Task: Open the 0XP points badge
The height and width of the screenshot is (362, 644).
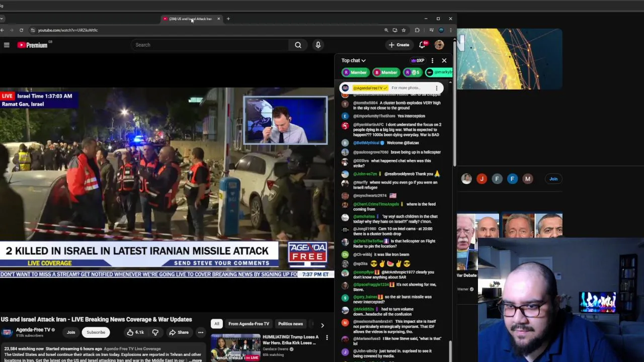Action: coord(417,60)
